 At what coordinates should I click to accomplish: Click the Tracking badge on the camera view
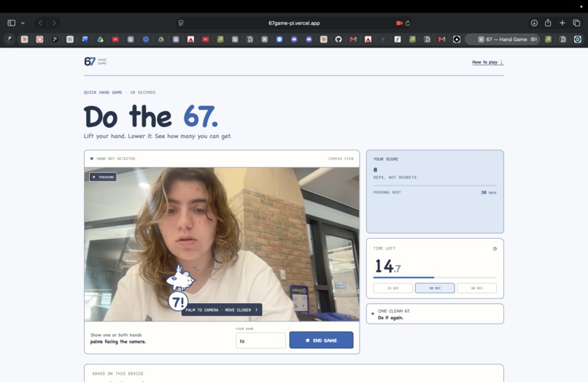pyautogui.click(x=103, y=177)
